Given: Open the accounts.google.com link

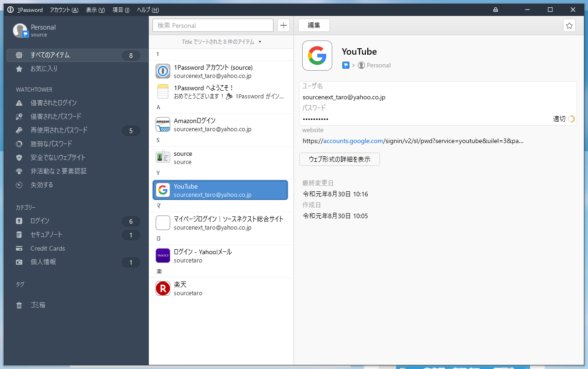Looking at the screenshot, I should [x=353, y=141].
